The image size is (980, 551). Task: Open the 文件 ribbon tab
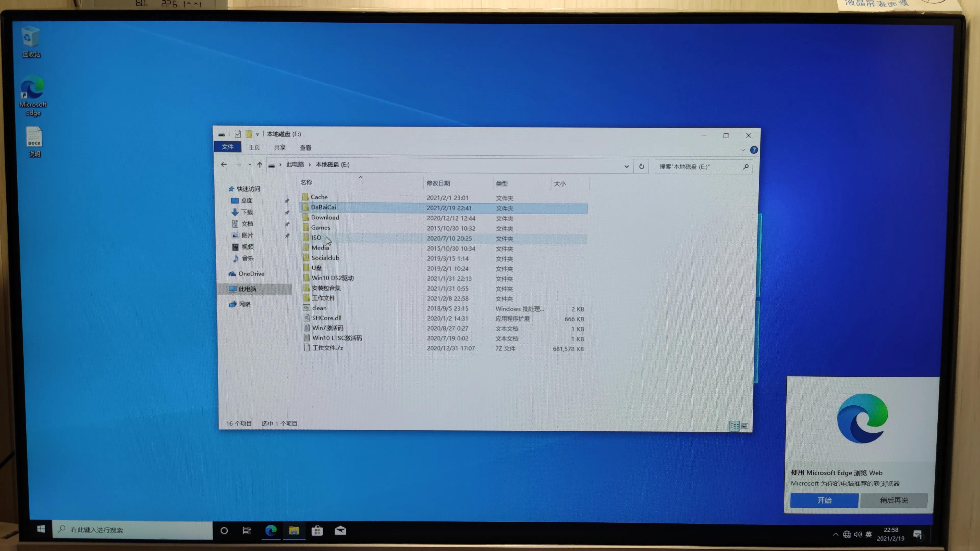(x=227, y=147)
